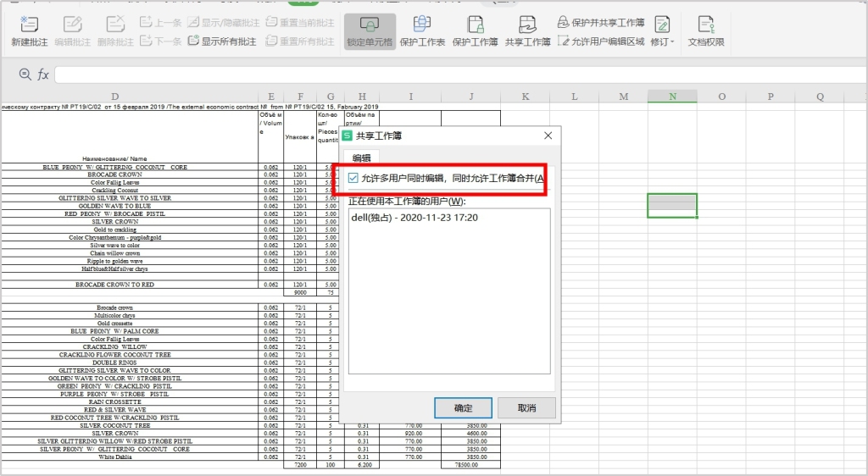This screenshot has width=868, height=476.
Task: Click subtotal cell '9000' in column F
Action: [x=300, y=292]
